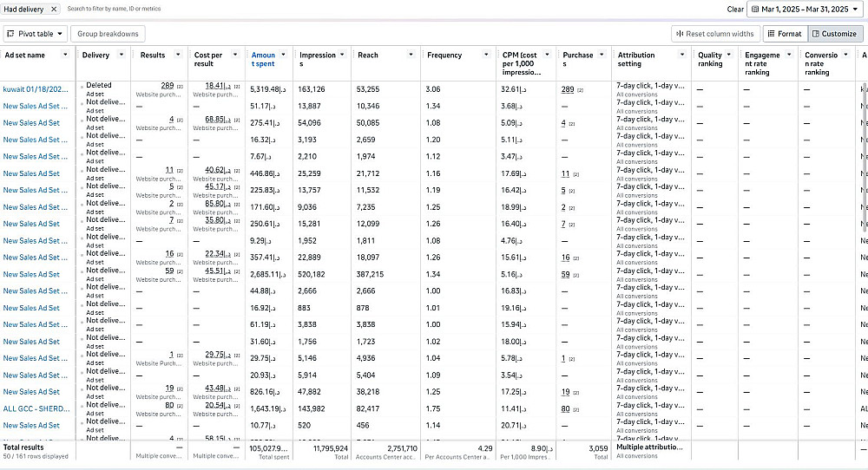Click the Multiple attributio... total cell
Viewport: 868px width, 470px height.
(649, 447)
